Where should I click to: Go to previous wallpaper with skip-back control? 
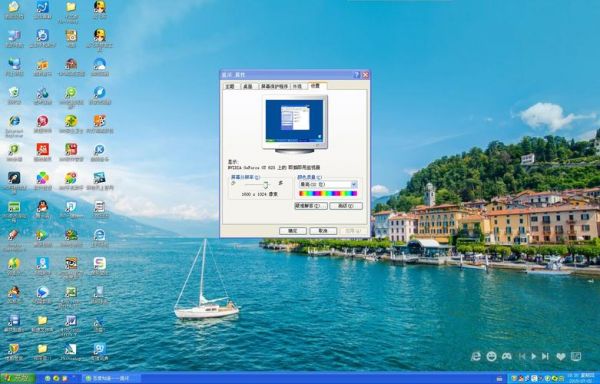[x=522, y=356]
